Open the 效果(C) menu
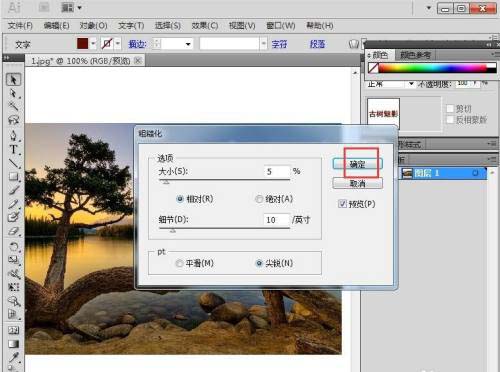Viewport: 500px width, 372px height. coord(205,26)
